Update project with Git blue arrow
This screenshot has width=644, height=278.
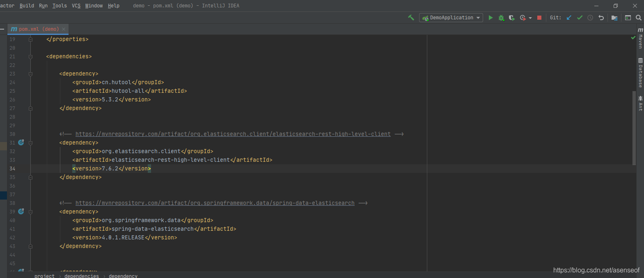click(569, 18)
